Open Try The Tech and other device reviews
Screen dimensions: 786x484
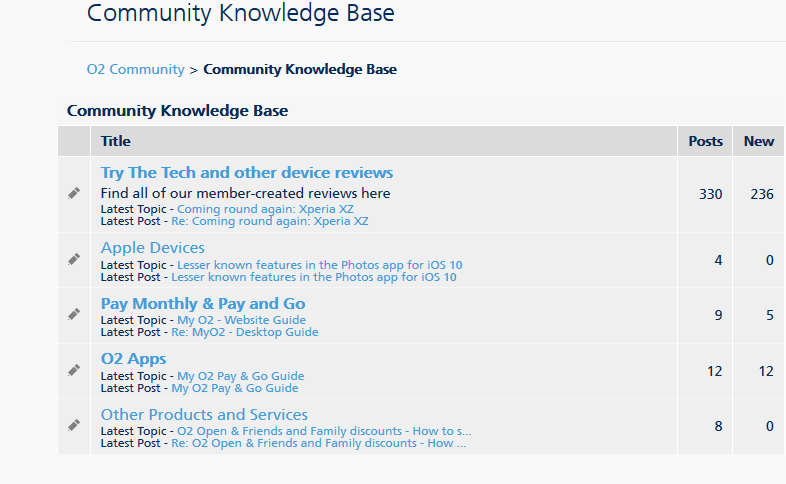click(246, 173)
